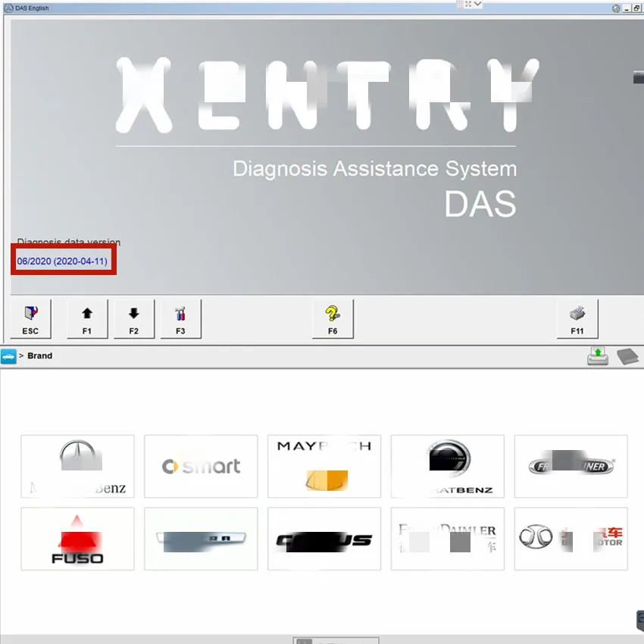Select the smart brand tile
This screenshot has height=644, width=644.
click(x=200, y=466)
